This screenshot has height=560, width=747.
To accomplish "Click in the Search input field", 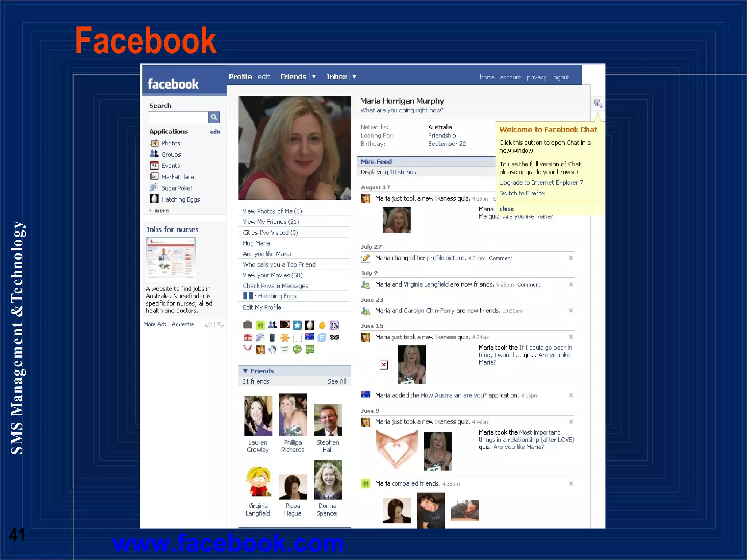I will click(x=178, y=117).
